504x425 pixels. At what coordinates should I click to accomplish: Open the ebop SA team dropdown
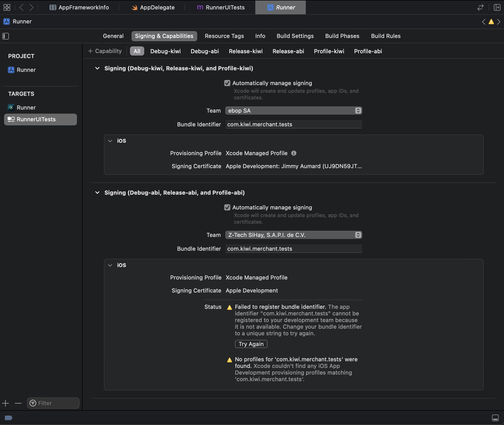(294, 111)
